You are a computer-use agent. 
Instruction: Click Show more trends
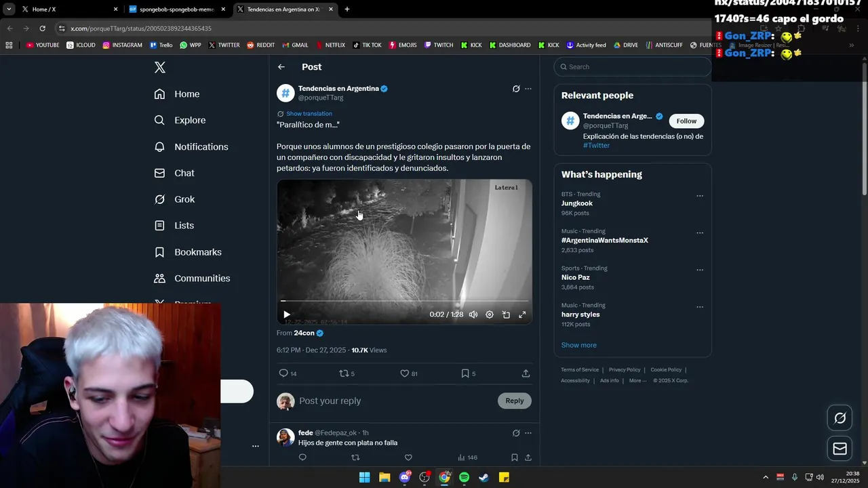[x=579, y=345]
